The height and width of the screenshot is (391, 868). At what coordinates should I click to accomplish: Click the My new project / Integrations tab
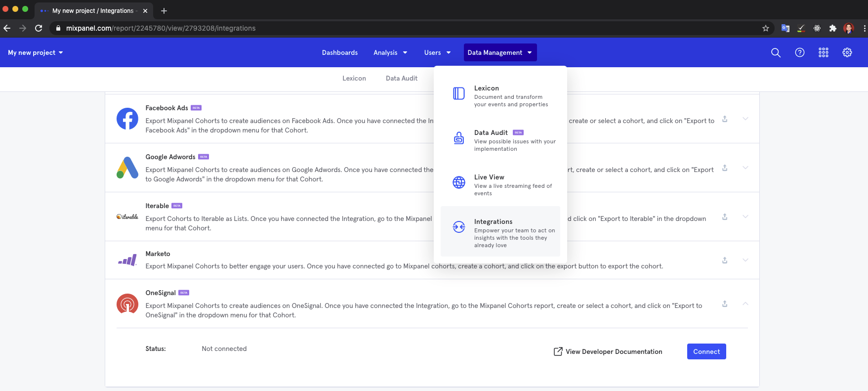tap(93, 11)
